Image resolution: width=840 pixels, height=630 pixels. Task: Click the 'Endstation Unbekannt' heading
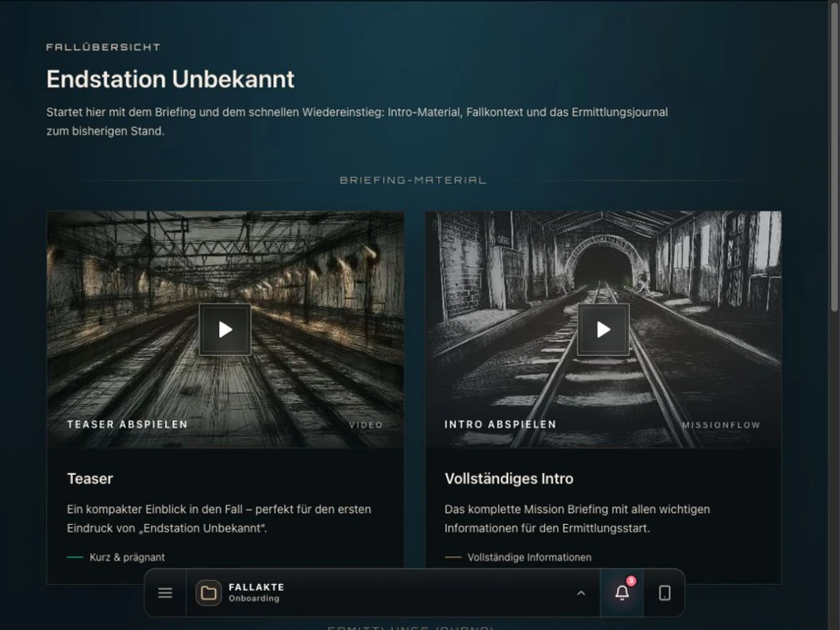(x=171, y=80)
